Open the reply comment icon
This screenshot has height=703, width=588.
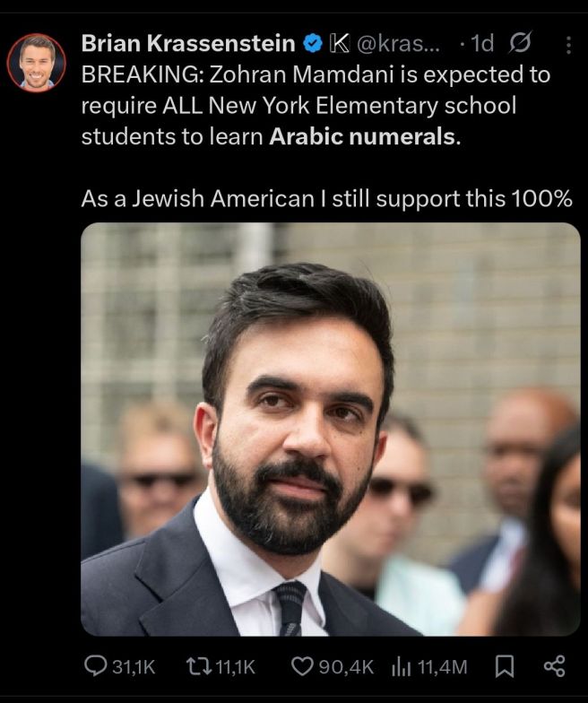(x=95, y=666)
